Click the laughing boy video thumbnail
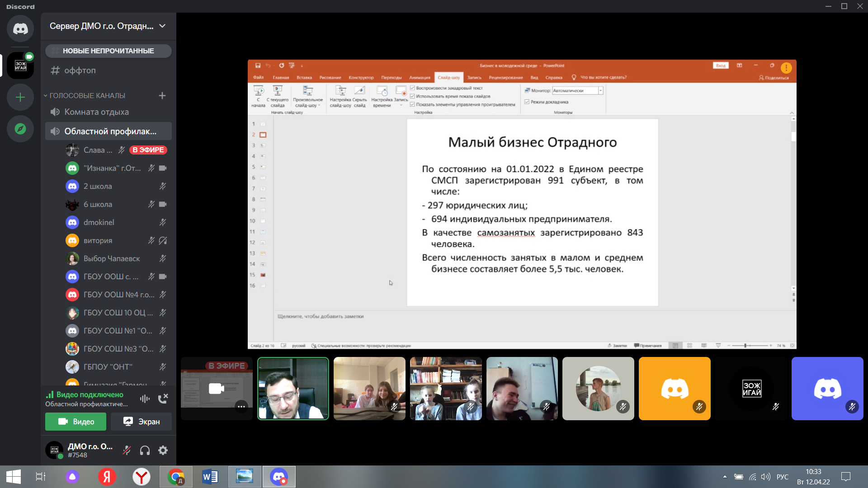 coord(522,389)
